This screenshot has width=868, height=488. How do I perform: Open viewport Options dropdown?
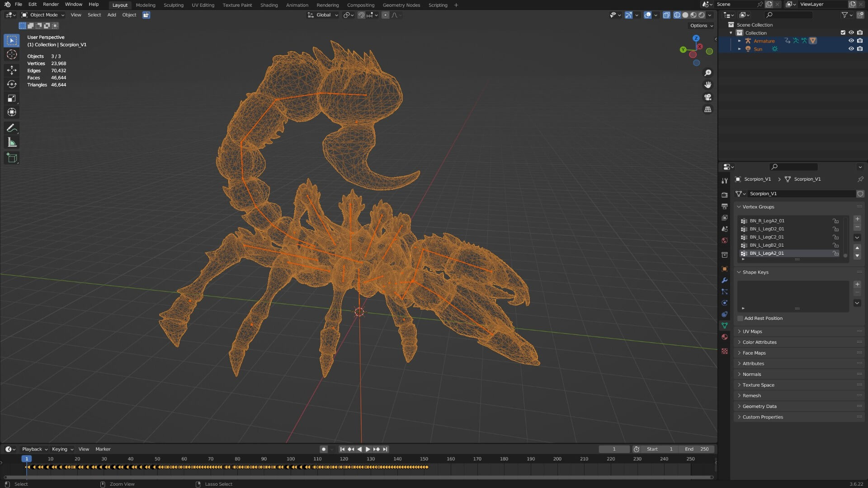(x=701, y=26)
